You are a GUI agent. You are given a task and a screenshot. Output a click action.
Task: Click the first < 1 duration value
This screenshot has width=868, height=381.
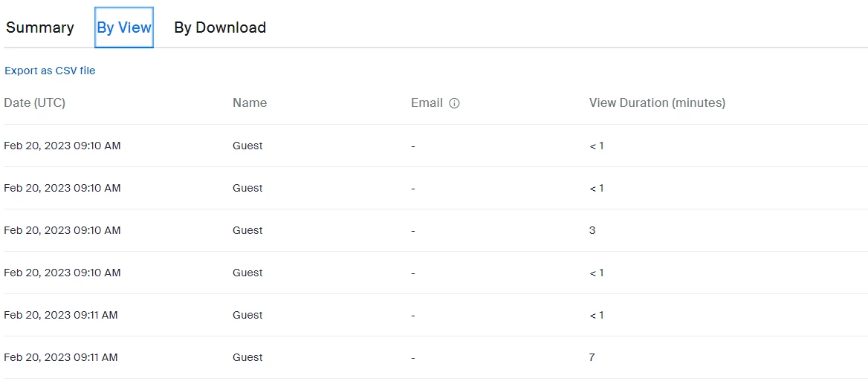tap(596, 146)
